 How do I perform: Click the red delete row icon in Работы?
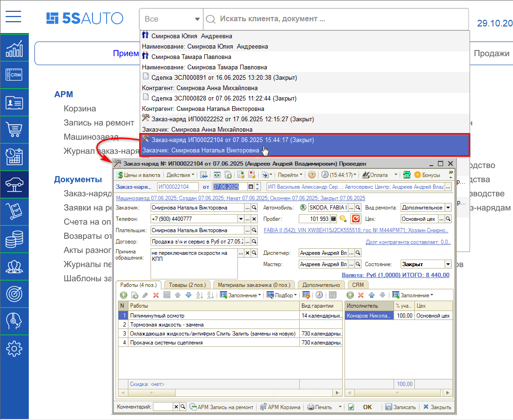click(x=155, y=295)
